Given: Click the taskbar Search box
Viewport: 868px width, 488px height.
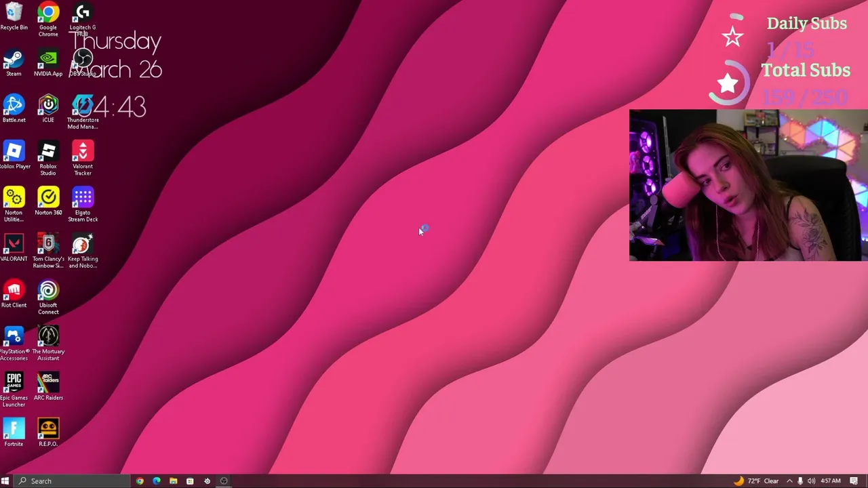Looking at the screenshot, I should point(72,481).
